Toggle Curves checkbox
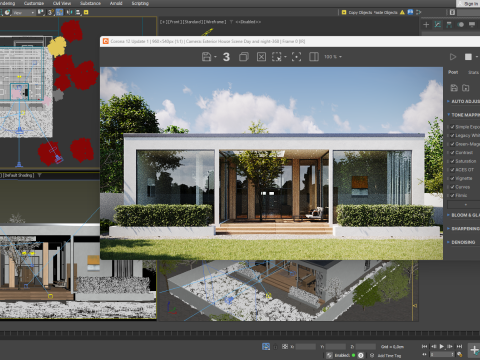 point(452,187)
